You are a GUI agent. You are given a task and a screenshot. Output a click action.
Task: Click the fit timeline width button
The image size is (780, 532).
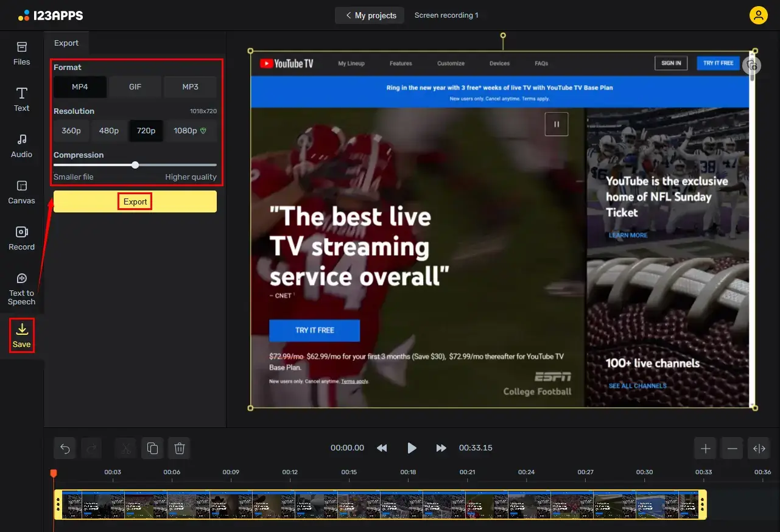759,449
